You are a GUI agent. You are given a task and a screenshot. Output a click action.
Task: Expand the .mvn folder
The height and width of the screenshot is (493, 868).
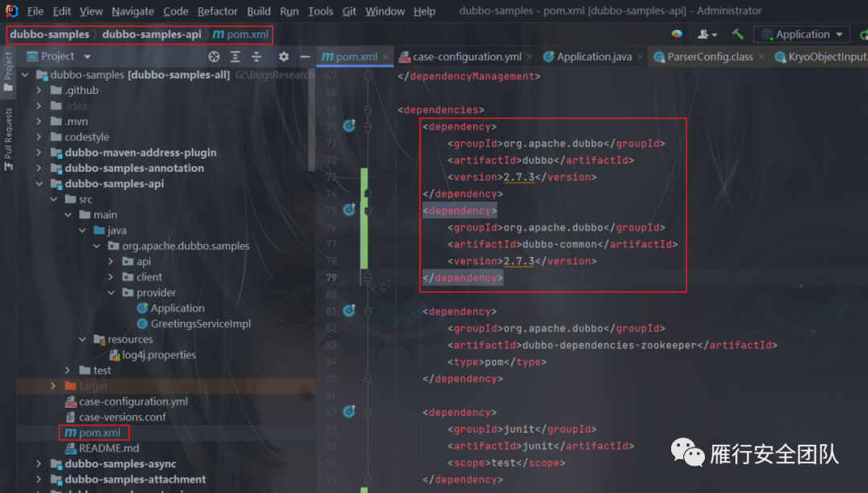(39, 121)
